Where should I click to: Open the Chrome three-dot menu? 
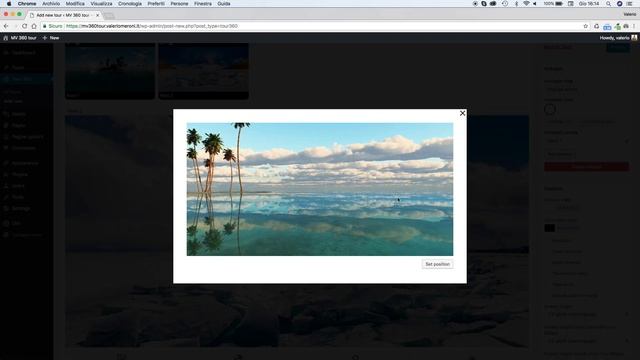pos(634,26)
